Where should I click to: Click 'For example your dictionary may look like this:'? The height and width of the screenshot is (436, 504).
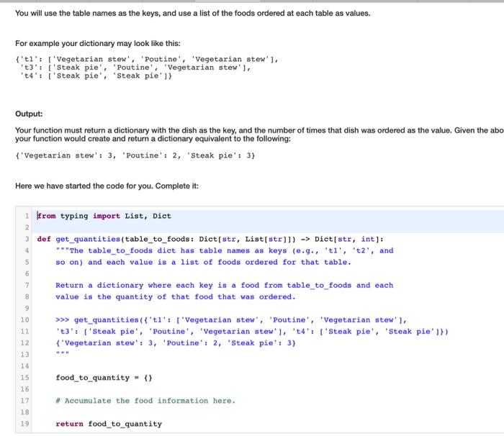[x=98, y=43]
